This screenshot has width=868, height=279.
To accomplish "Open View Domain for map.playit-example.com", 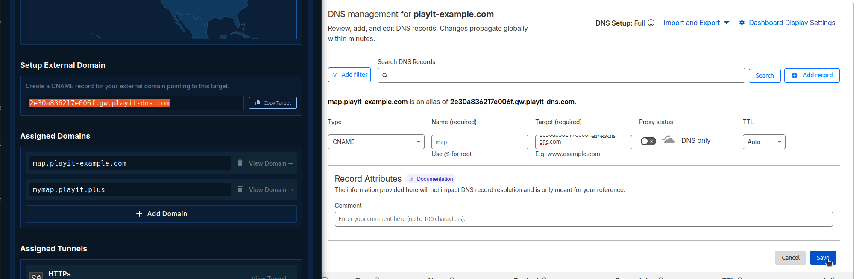I will click(x=271, y=163).
